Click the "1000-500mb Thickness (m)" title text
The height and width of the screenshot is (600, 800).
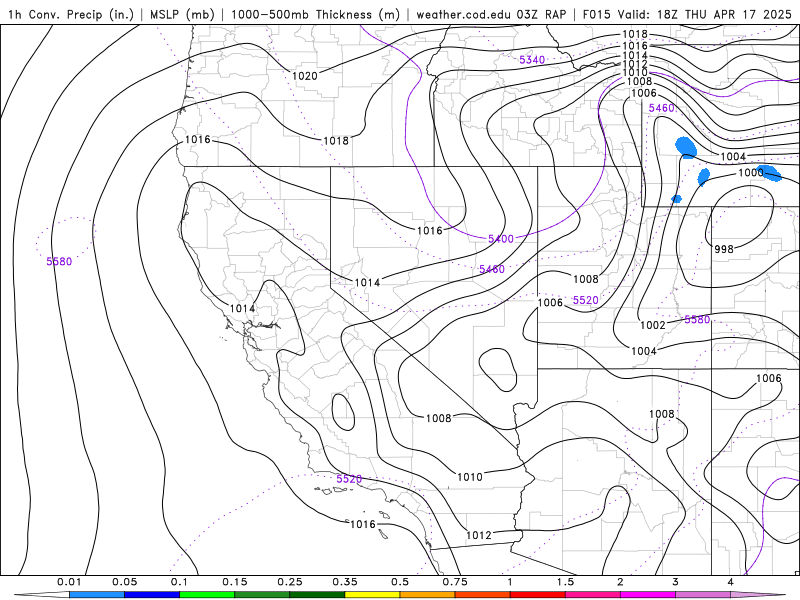[x=315, y=14]
